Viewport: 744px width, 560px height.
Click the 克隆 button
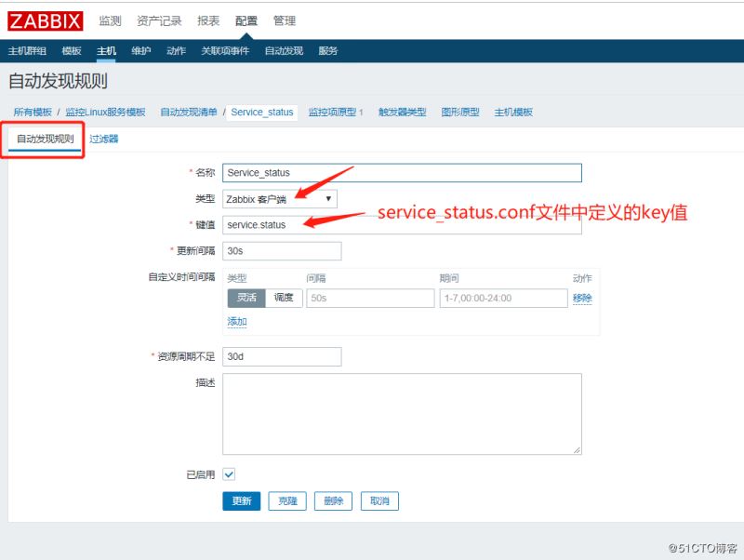pyautogui.click(x=287, y=500)
